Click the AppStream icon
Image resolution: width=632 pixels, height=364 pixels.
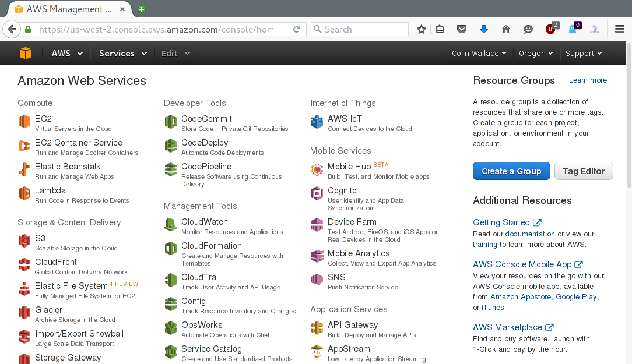(x=317, y=352)
